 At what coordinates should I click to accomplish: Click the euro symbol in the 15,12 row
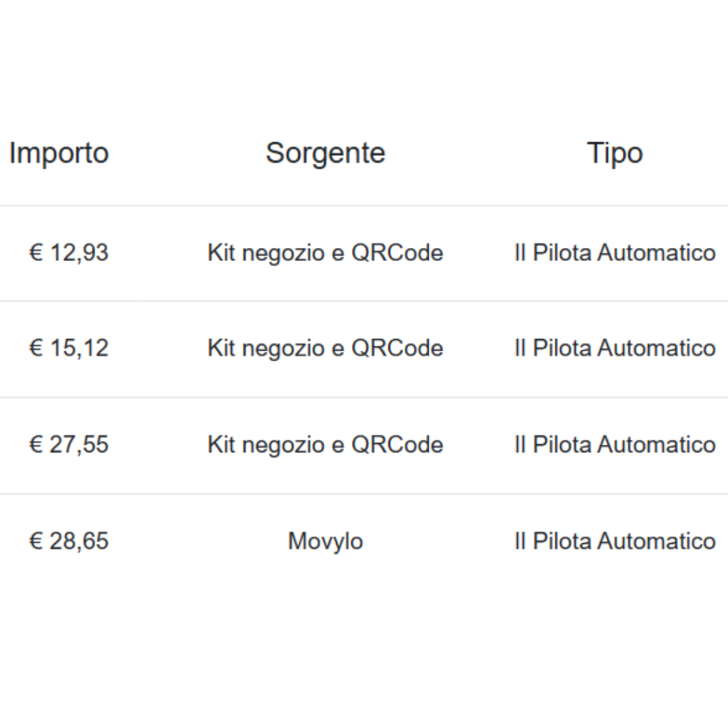[x=36, y=348]
